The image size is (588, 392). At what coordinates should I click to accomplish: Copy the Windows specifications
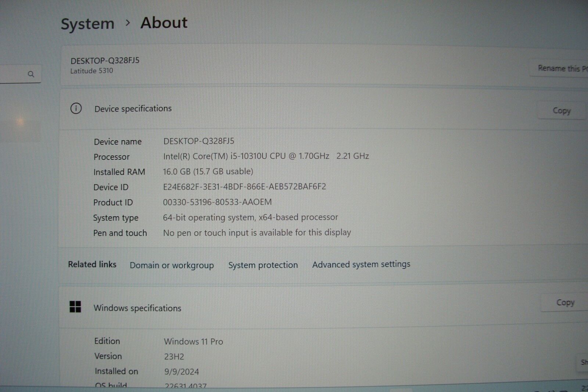point(565,303)
